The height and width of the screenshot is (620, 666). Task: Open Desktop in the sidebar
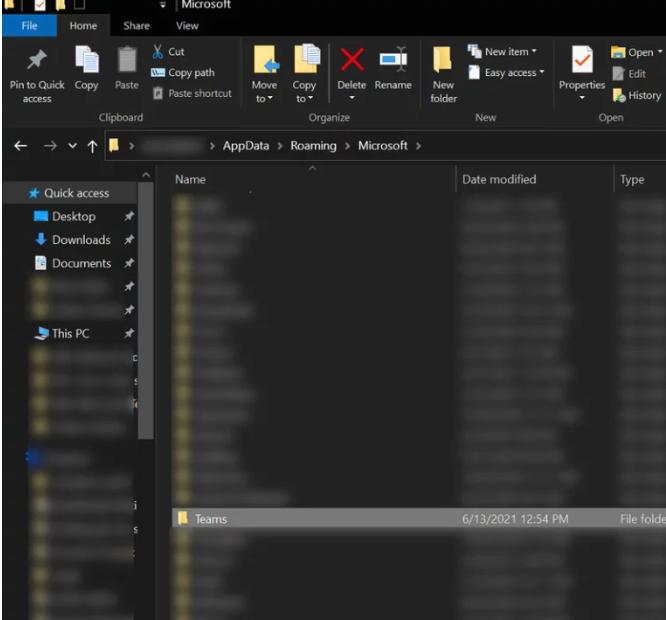[65, 217]
